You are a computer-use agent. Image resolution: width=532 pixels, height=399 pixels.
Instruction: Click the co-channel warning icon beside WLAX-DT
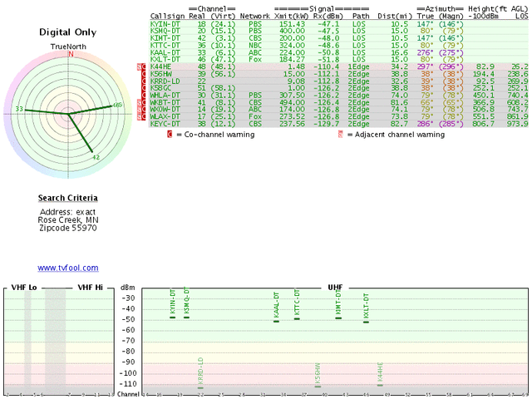click(144, 116)
